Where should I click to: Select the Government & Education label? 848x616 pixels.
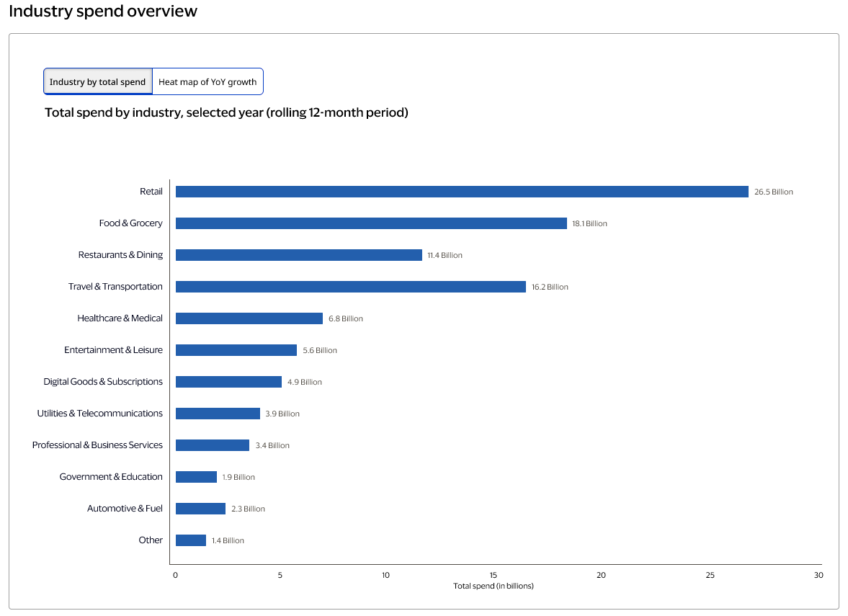(111, 476)
